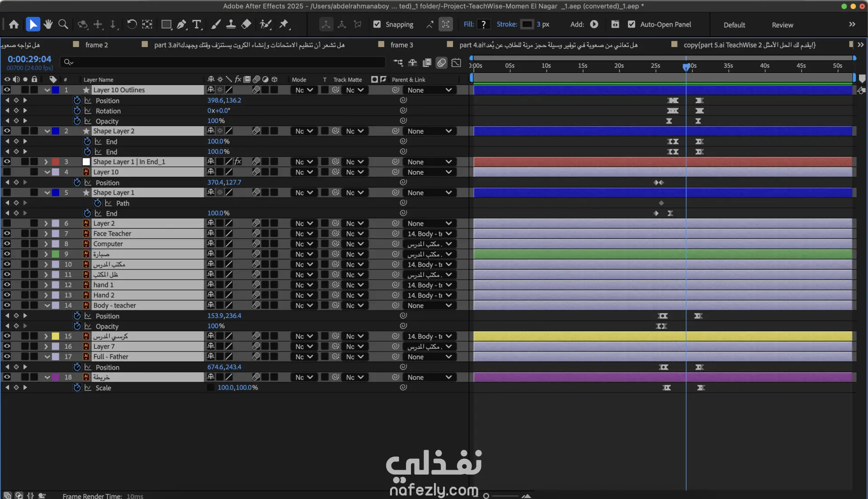Hide the Face Teacher layer

click(7, 233)
